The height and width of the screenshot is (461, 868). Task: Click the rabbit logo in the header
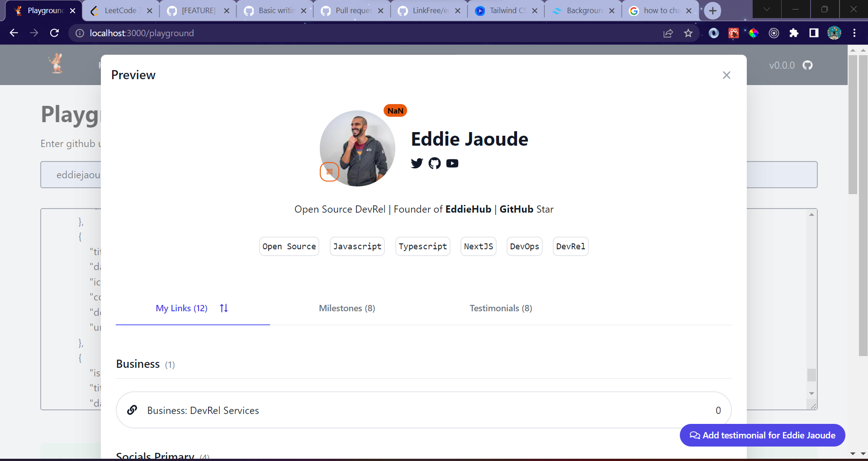pos(56,63)
